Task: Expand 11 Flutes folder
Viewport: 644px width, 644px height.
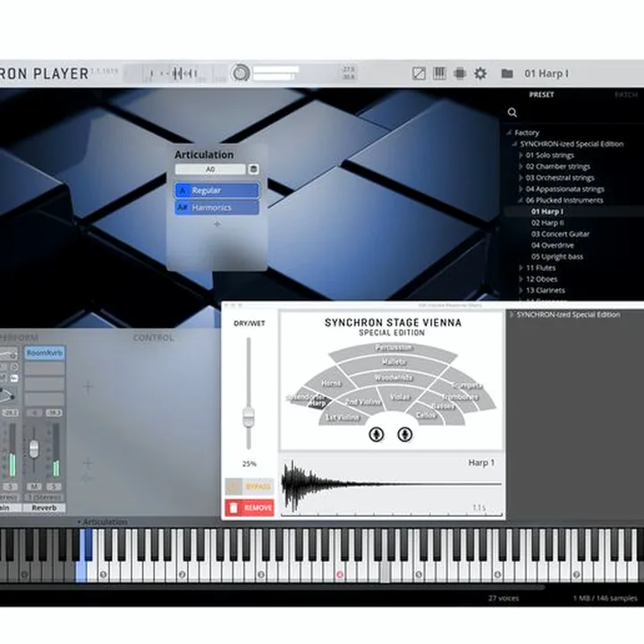Action: point(521,267)
